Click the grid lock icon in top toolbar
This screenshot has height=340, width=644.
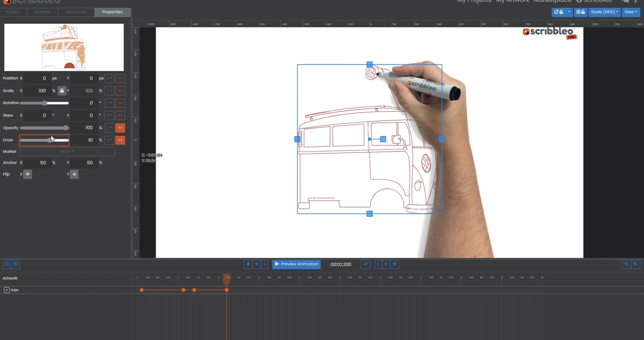coord(581,12)
